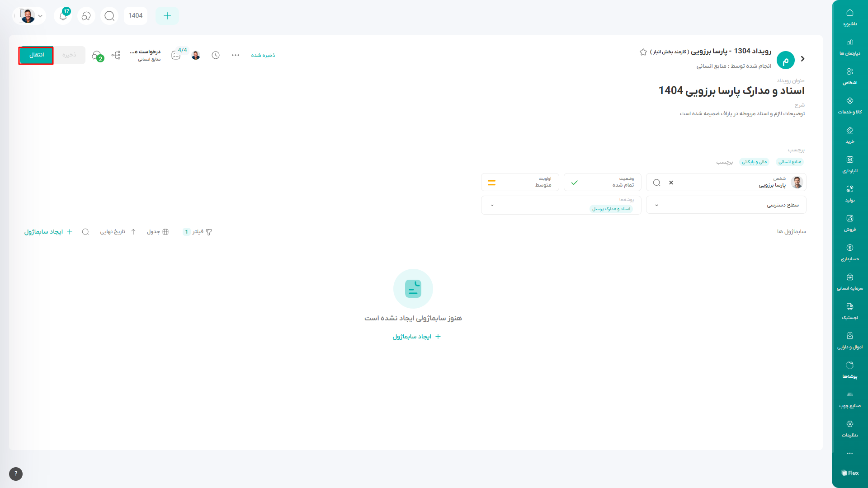
Task: Click the انتقال (transfer) button
Action: click(36, 55)
